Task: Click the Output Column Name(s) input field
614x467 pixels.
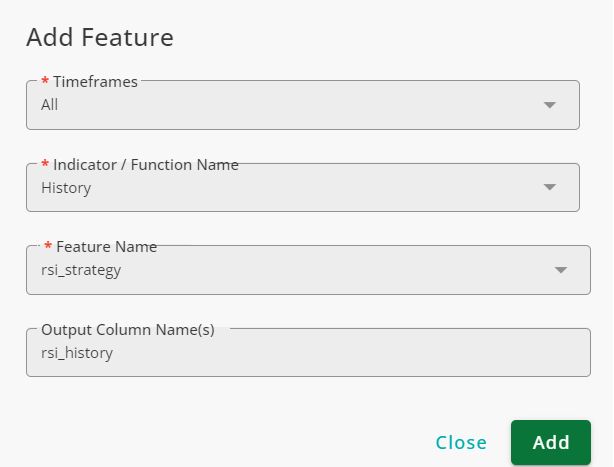Action: point(308,353)
